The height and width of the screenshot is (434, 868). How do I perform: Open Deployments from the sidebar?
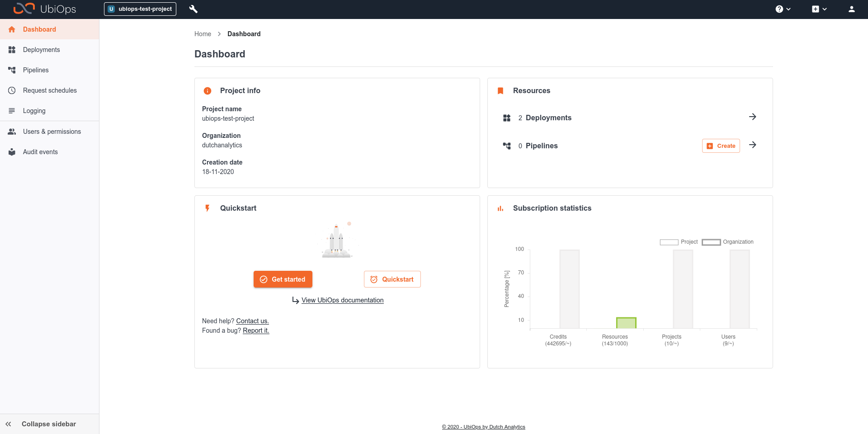50,50
